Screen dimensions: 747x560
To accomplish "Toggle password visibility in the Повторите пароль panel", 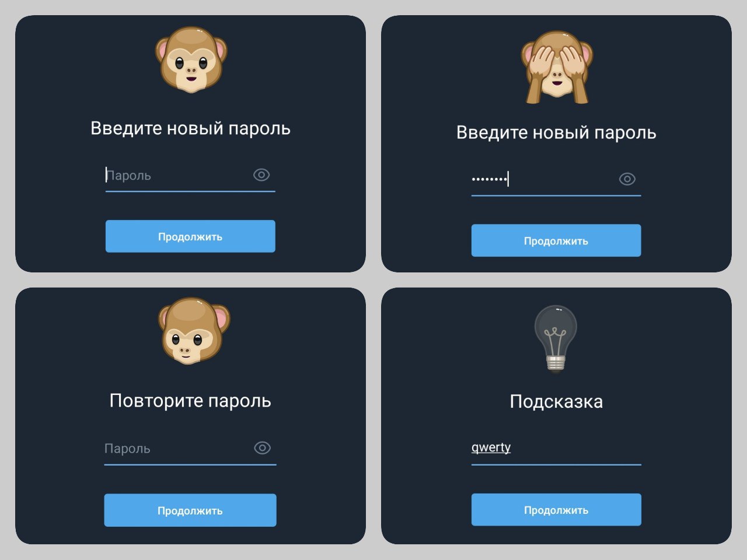I will (x=263, y=447).
